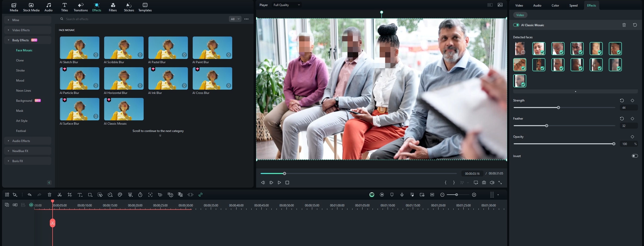Adjust the Opacity slider
The width and height of the screenshot is (644, 246).
614,144
